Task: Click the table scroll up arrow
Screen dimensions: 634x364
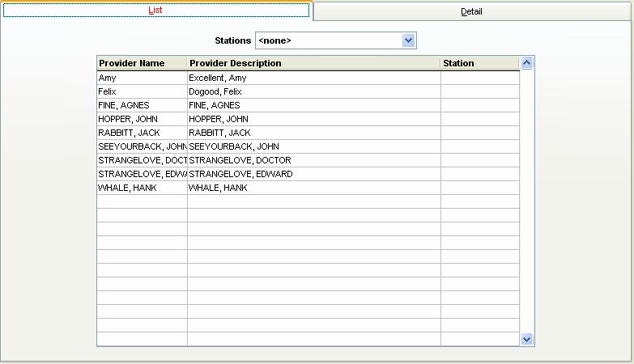Action: click(x=526, y=63)
